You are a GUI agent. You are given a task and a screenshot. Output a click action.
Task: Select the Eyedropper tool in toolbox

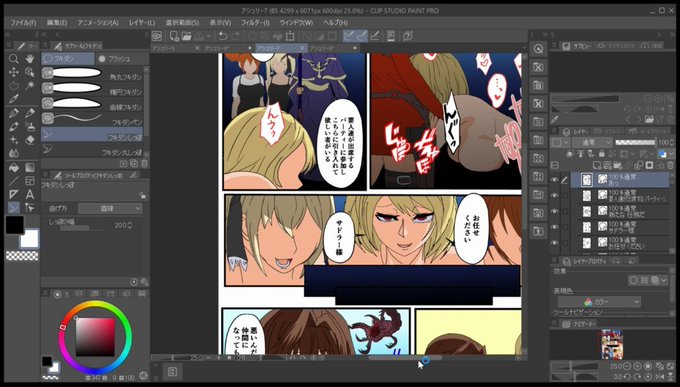(13, 99)
